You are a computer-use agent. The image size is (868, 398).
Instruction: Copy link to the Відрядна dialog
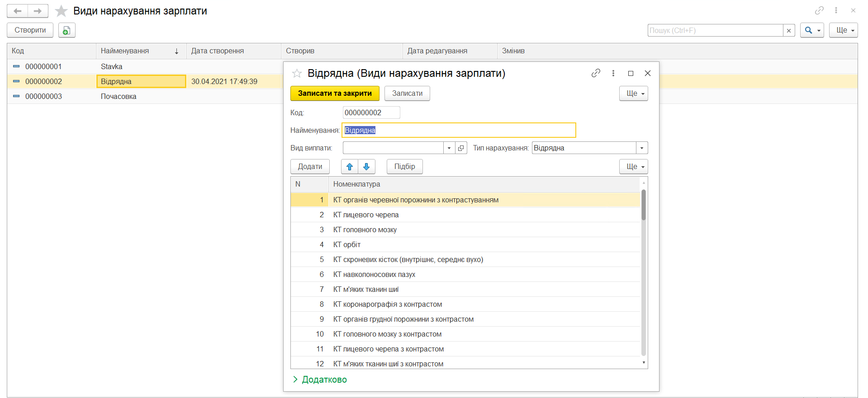pyautogui.click(x=596, y=73)
